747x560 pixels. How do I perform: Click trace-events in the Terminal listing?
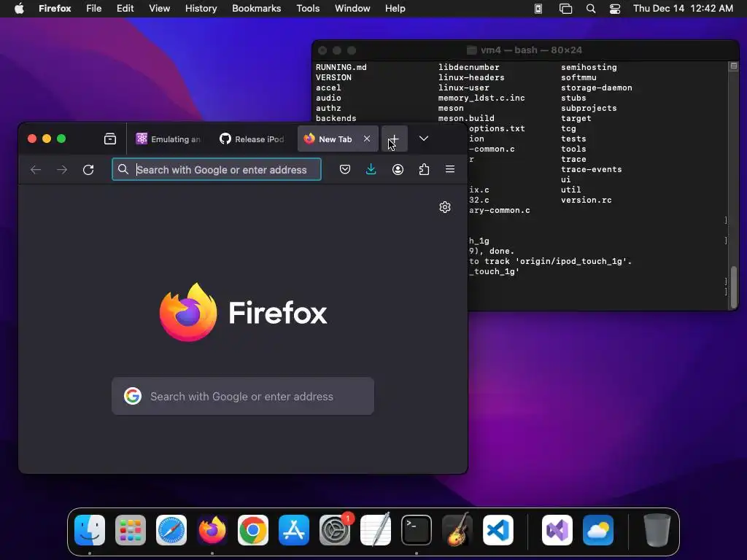point(591,169)
